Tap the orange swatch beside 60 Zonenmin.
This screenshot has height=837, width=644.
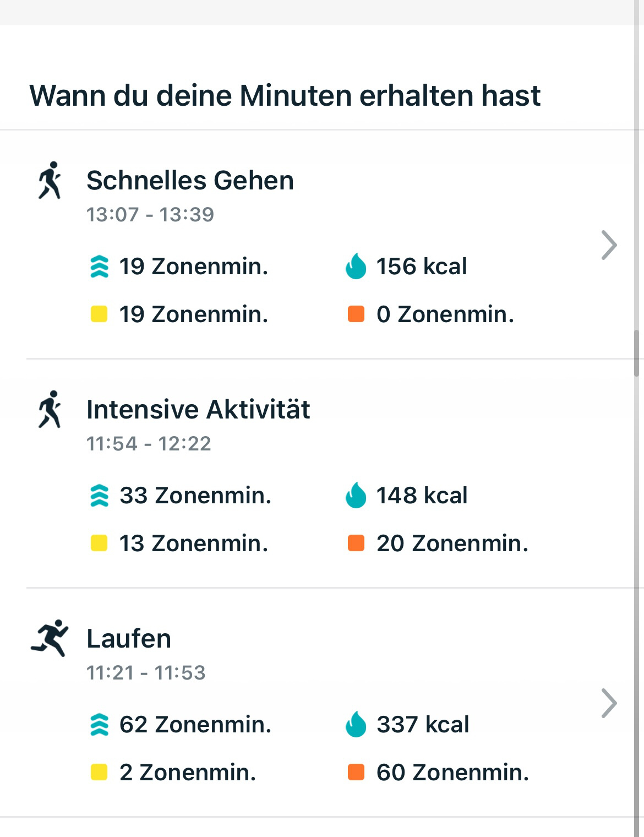(356, 773)
